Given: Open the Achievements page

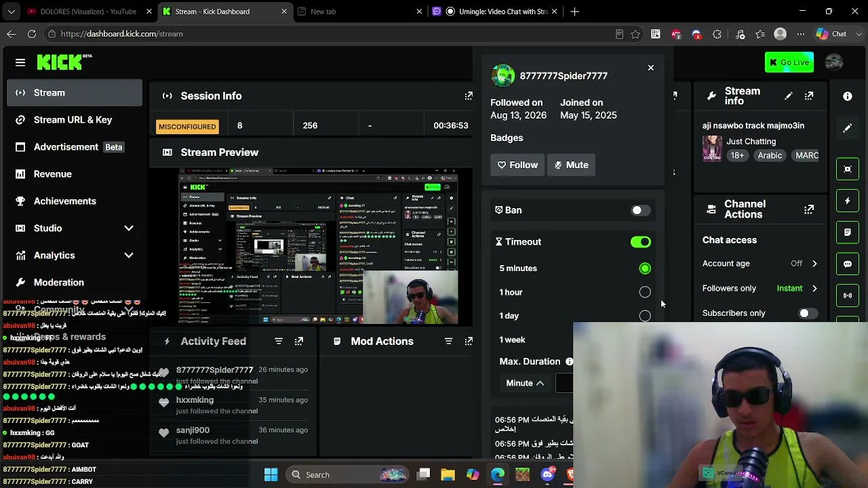Looking at the screenshot, I should (x=75, y=201).
